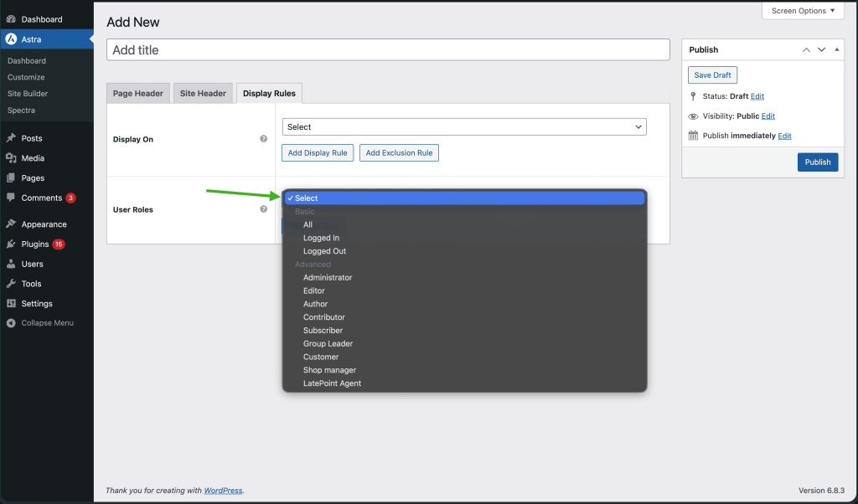Viewport: 858px width, 504px height.
Task: Open Posts using the pushpin icon
Action: [x=12, y=137]
